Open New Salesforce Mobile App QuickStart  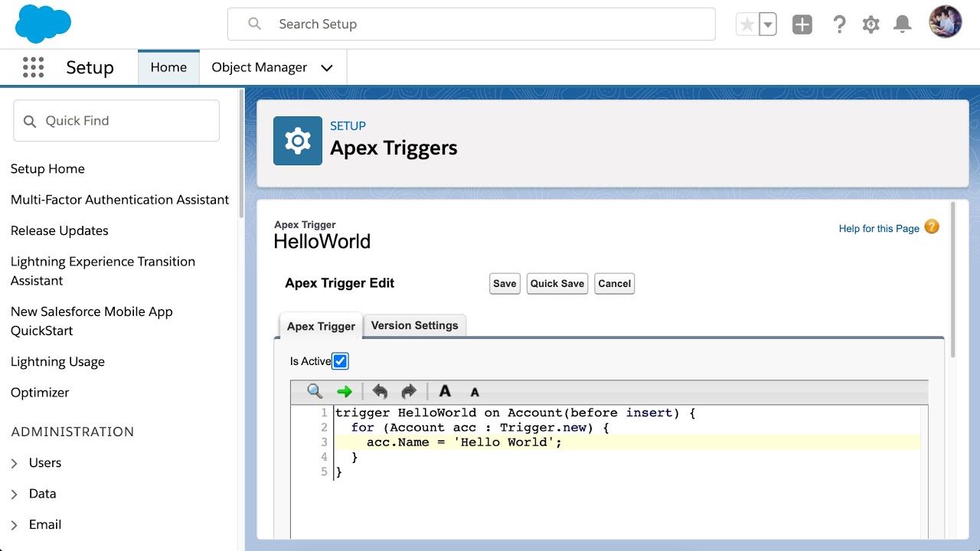pos(91,321)
